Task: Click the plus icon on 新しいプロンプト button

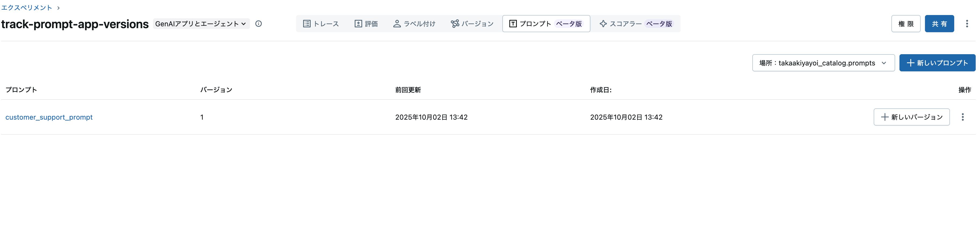Action: [x=911, y=63]
